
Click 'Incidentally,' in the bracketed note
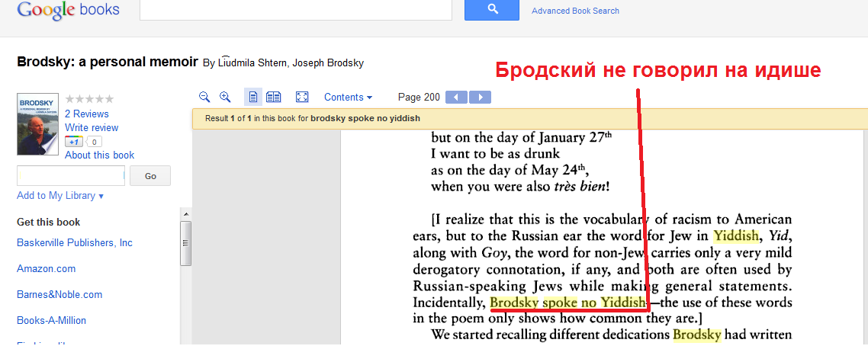pyautogui.click(x=449, y=303)
